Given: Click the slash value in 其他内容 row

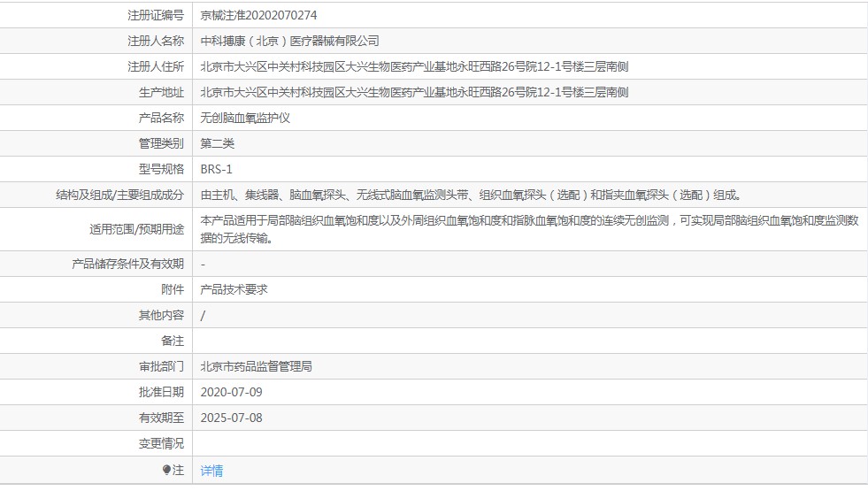Looking at the screenshot, I should coord(203,316).
